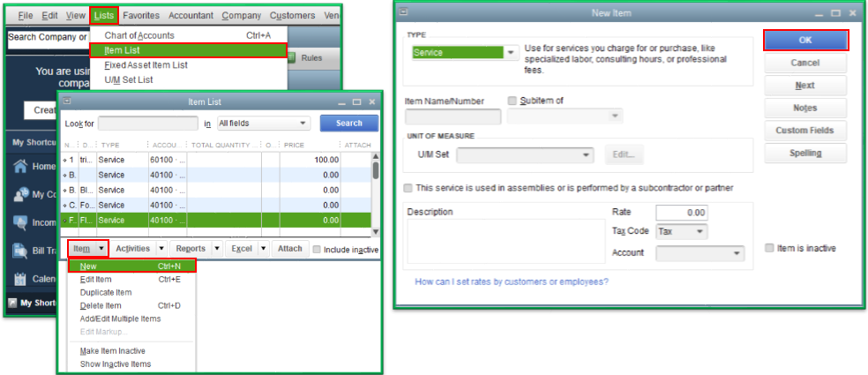The width and height of the screenshot is (868, 375).
Task: Click the Rate field showing 0.00
Action: pyautogui.click(x=682, y=213)
